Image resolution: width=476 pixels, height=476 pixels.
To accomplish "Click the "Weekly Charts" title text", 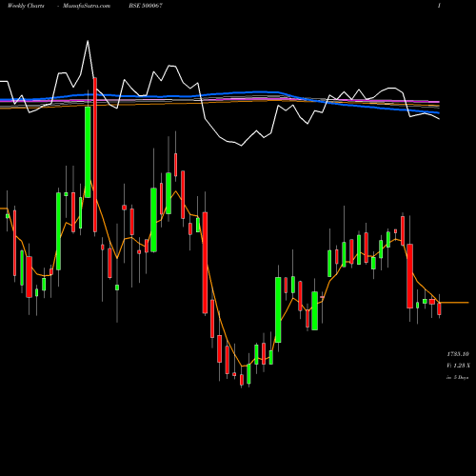I will (26, 6).
